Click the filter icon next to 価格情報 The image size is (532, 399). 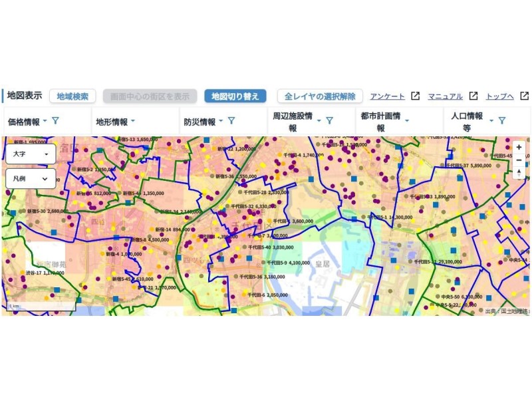(56, 121)
